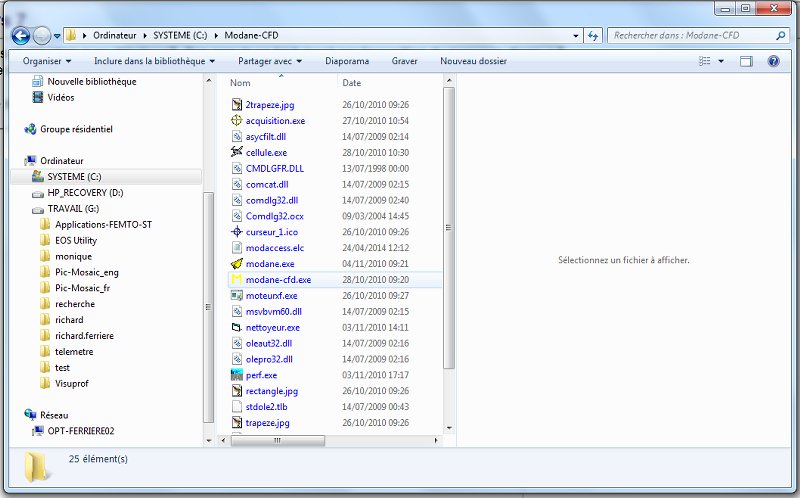Select the stdole2.tlb blank file icon
Screen dimensions: 800x498
237,407
